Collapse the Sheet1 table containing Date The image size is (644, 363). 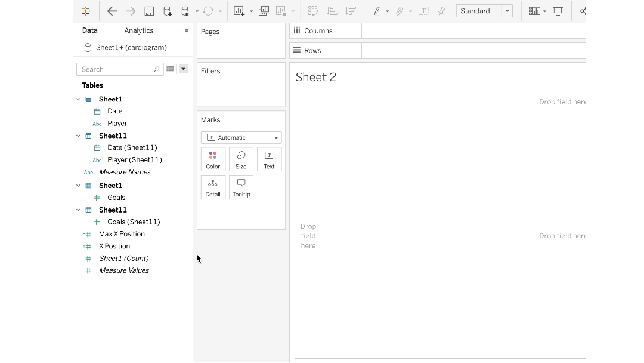[78, 99]
